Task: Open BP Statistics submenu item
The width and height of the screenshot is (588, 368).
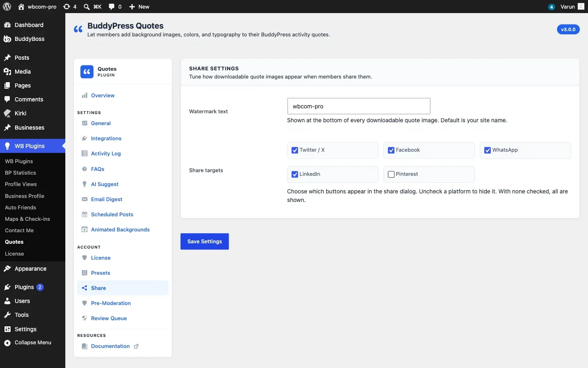Action: 20,173
